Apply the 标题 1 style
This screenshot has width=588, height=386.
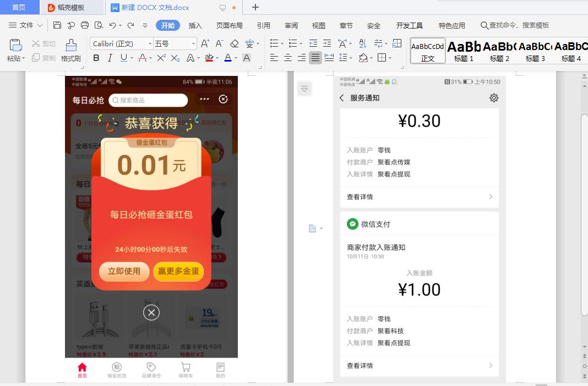pos(464,50)
